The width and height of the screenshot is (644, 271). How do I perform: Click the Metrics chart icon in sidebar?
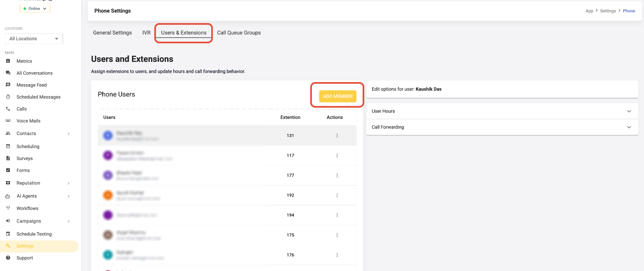(8, 61)
